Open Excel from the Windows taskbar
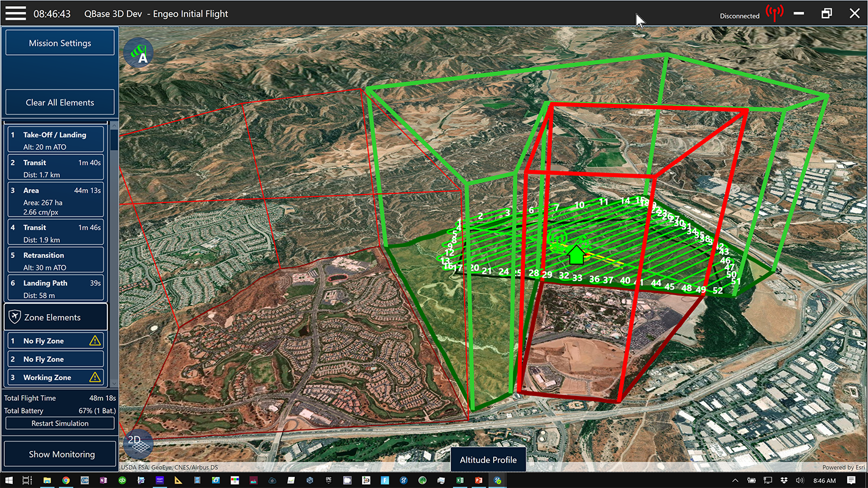 coord(460,480)
